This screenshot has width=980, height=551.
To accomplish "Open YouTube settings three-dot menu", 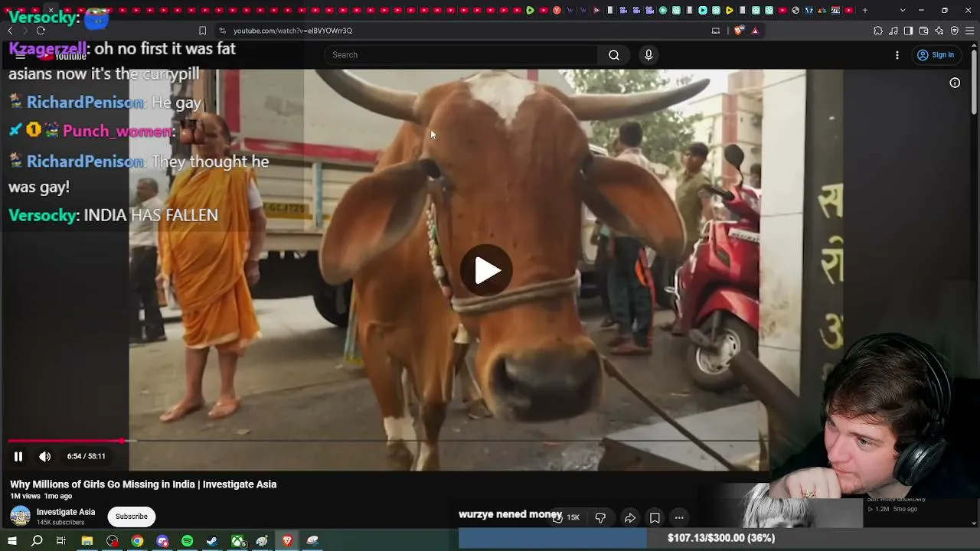I will tap(897, 55).
